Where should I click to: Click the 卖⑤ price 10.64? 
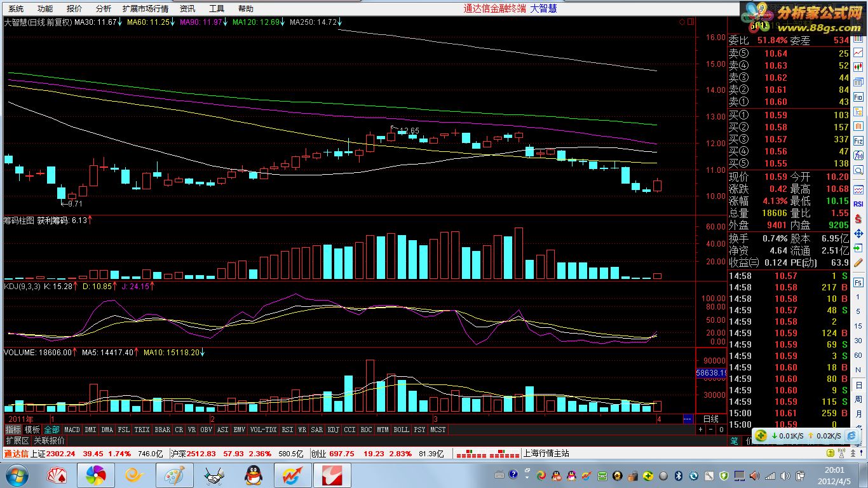coord(776,53)
